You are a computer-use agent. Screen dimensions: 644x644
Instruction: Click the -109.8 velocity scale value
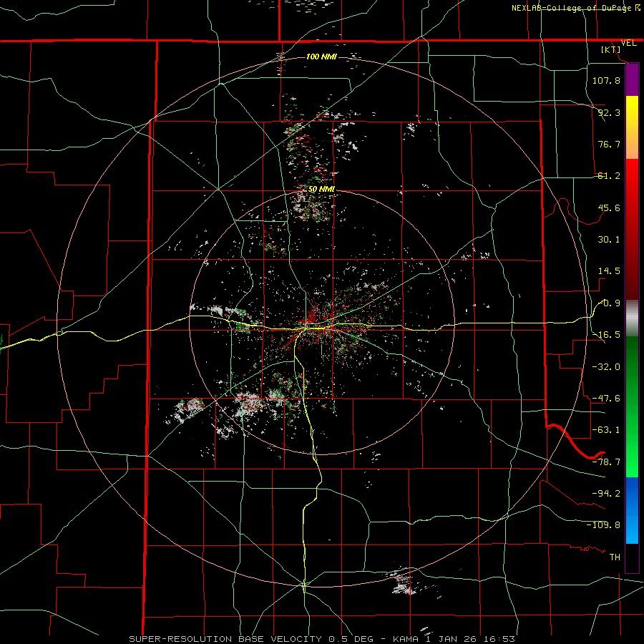tap(603, 525)
